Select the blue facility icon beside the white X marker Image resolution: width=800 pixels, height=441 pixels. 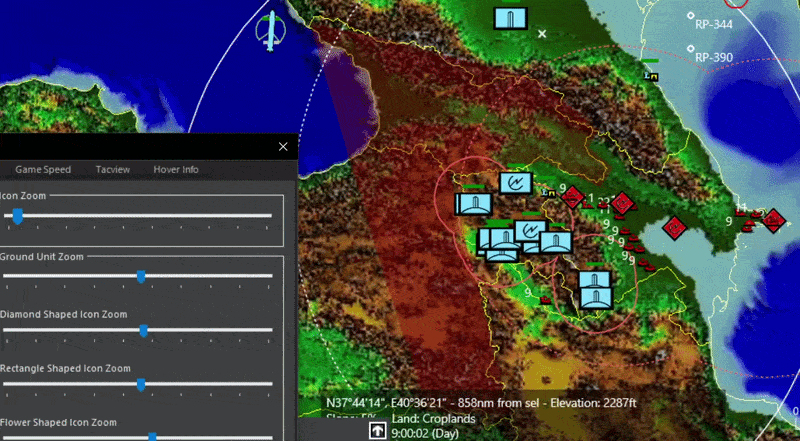[x=511, y=18]
